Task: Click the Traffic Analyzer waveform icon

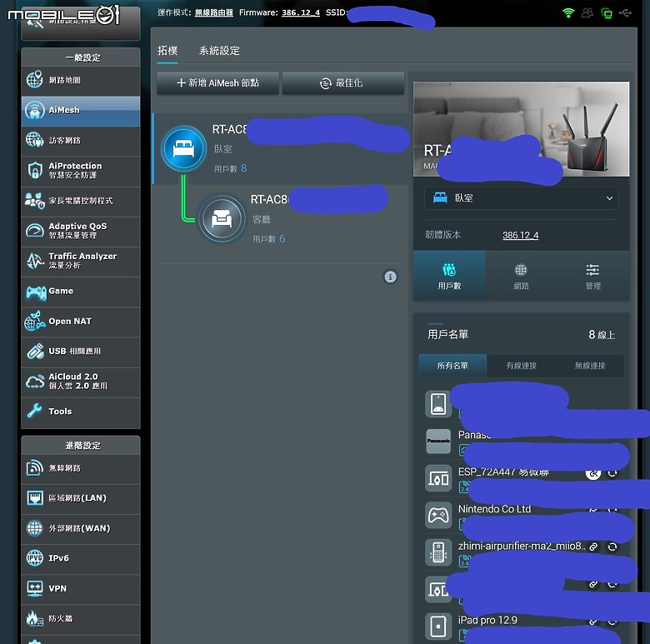Action: point(35,261)
